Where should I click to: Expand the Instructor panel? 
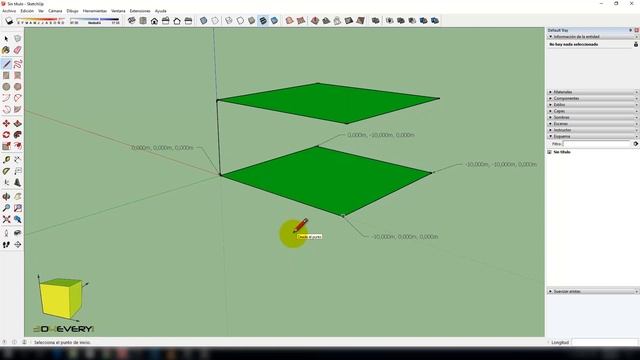point(593,130)
